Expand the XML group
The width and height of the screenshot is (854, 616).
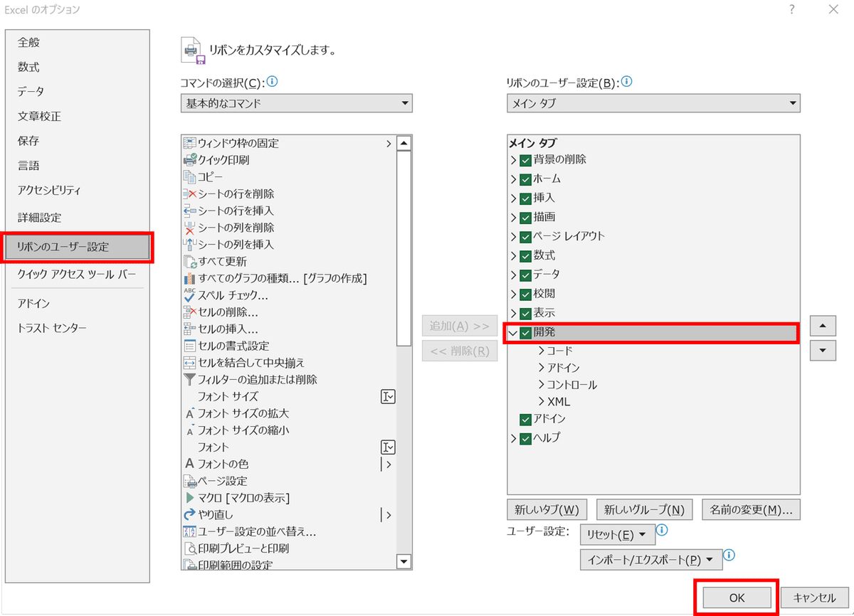[x=542, y=402]
